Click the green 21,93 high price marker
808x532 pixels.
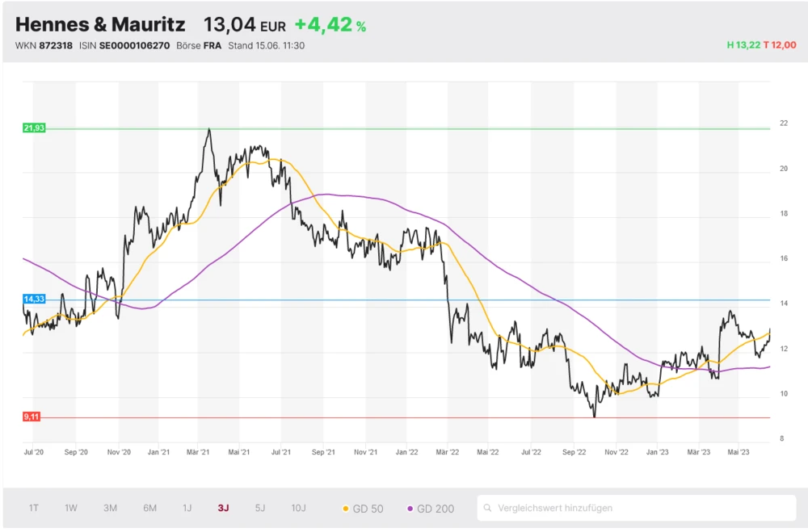click(34, 128)
